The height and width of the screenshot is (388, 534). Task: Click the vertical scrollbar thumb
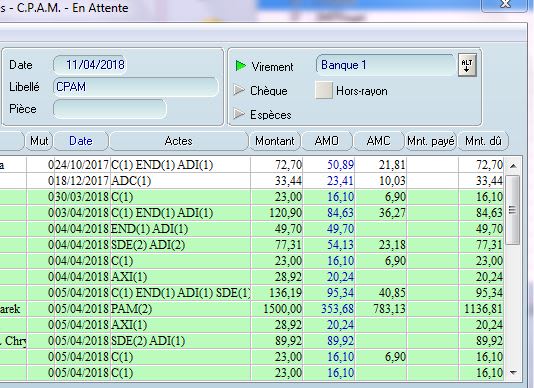tap(513, 209)
